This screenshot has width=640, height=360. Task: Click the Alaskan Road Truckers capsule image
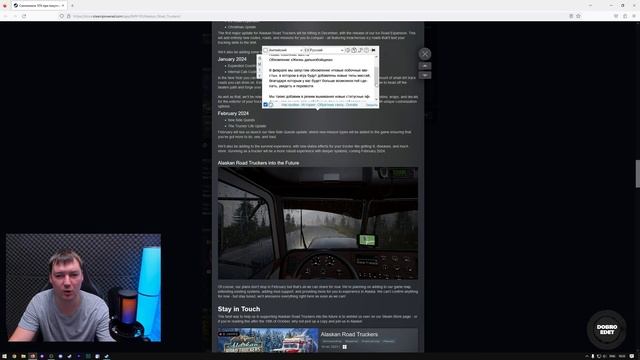(x=268, y=340)
